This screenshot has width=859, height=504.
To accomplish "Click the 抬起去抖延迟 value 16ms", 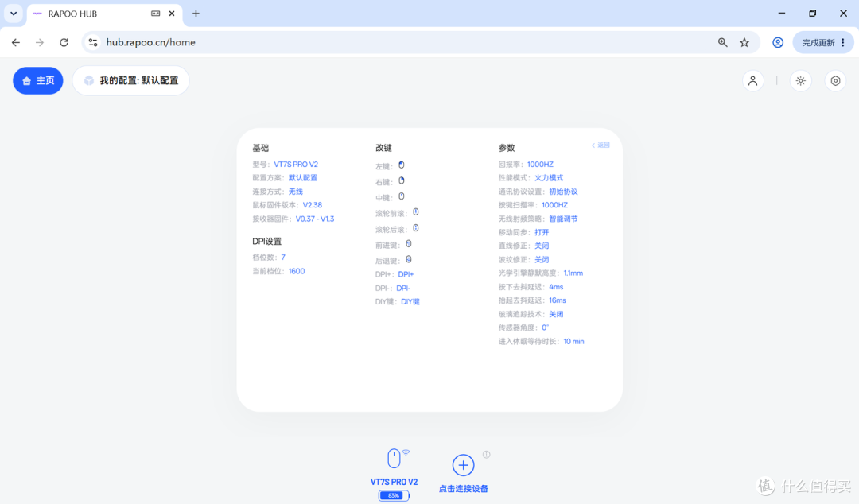I will [557, 300].
